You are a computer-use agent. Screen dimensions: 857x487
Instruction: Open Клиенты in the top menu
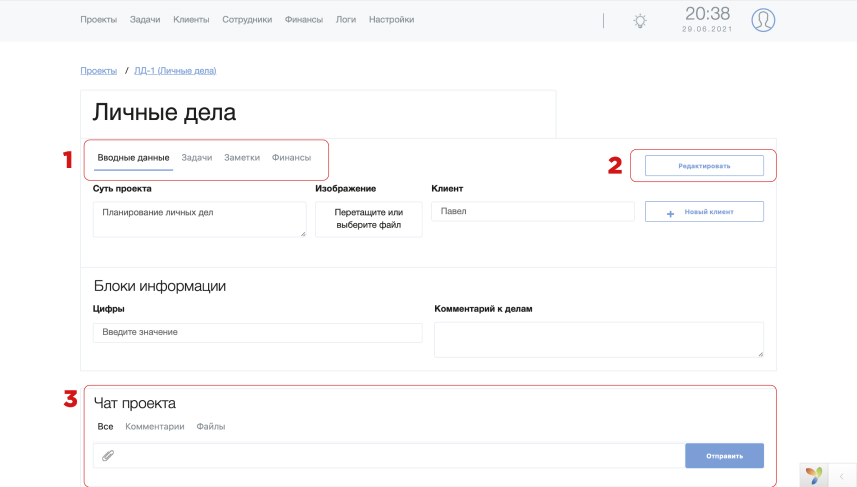pos(191,20)
